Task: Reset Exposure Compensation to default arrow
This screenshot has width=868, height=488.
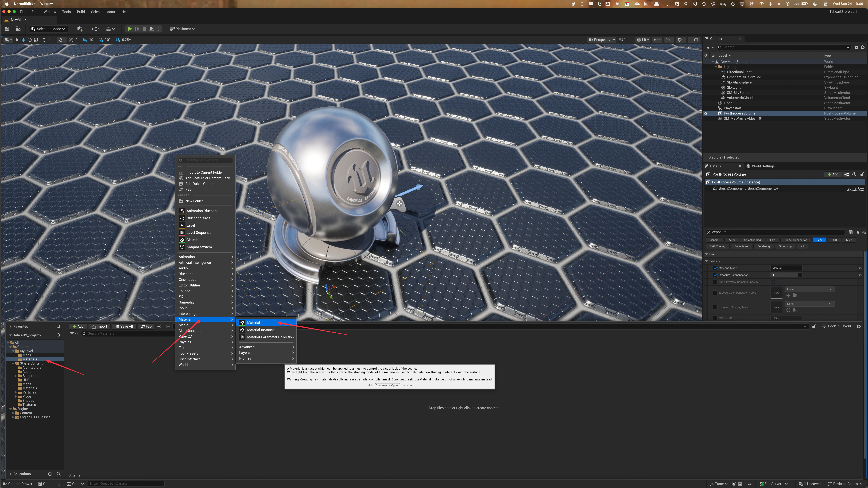Action: (860, 275)
